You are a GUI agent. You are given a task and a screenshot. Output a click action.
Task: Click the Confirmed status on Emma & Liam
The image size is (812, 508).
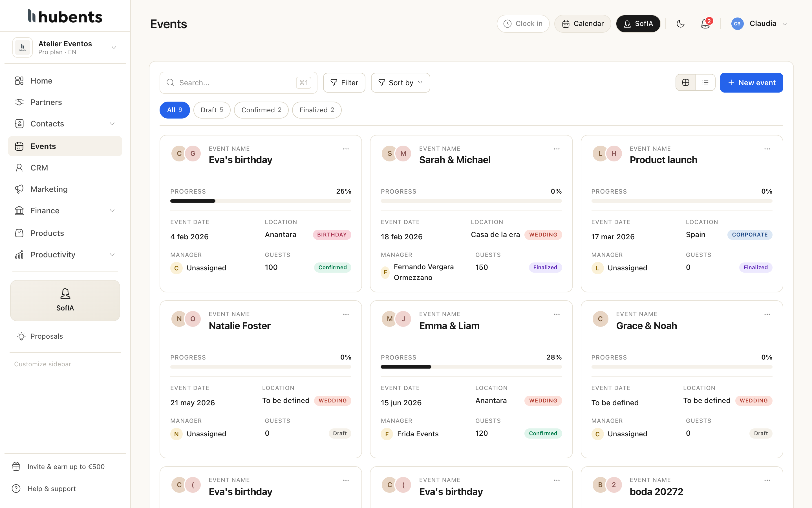tap(543, 433)
